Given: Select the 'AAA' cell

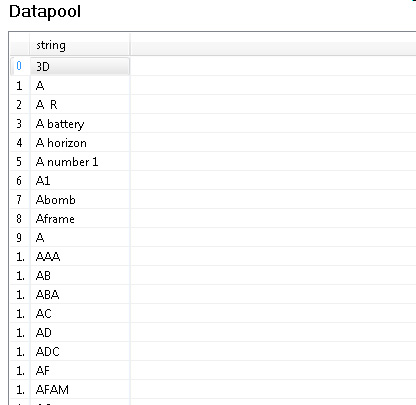Looking at the screenshot, I should (80, 257).
